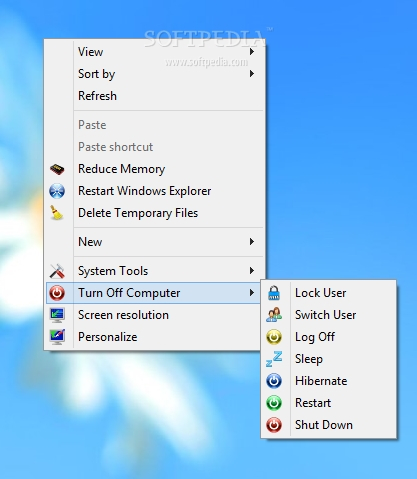
Task: Click the blue Hibernate power icon
Action: click(x=274, y=381)
